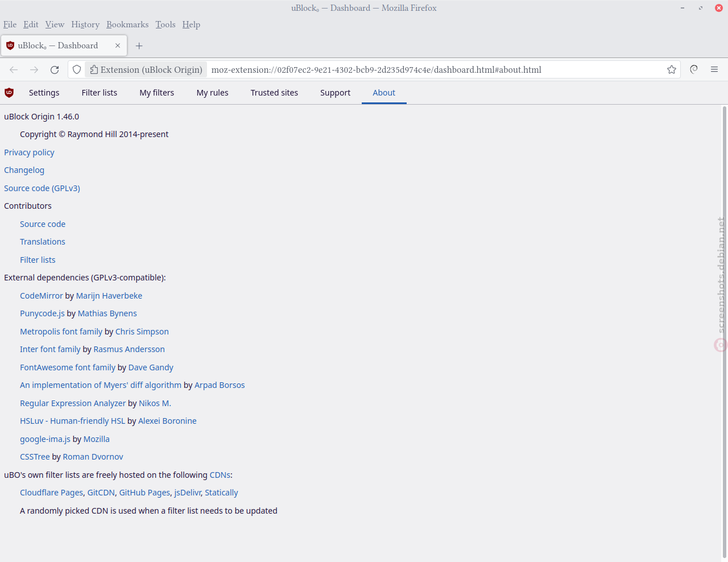Screen dimensions: 728x562
Task: Open the Translations contributors link
Action: pyautogui.click(x=43, y=242)
